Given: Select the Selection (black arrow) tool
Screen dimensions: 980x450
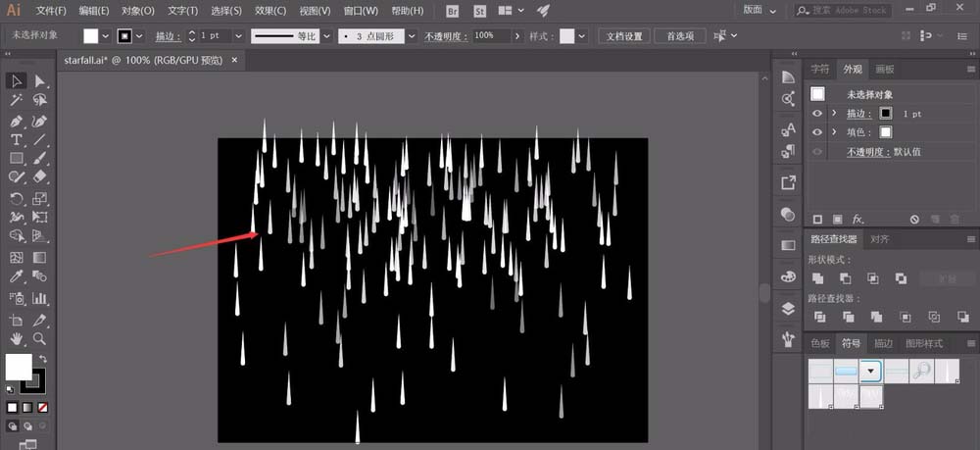Looking at the screenshot, I should pos(17,80).
